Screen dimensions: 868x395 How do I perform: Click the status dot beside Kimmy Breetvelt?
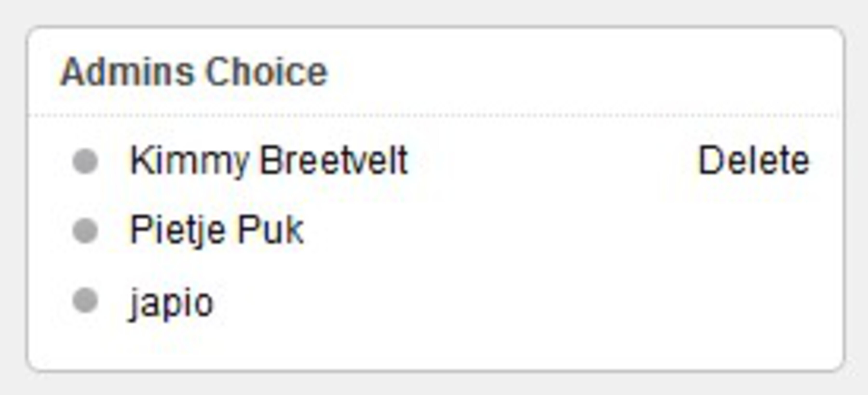coord(85,161)
